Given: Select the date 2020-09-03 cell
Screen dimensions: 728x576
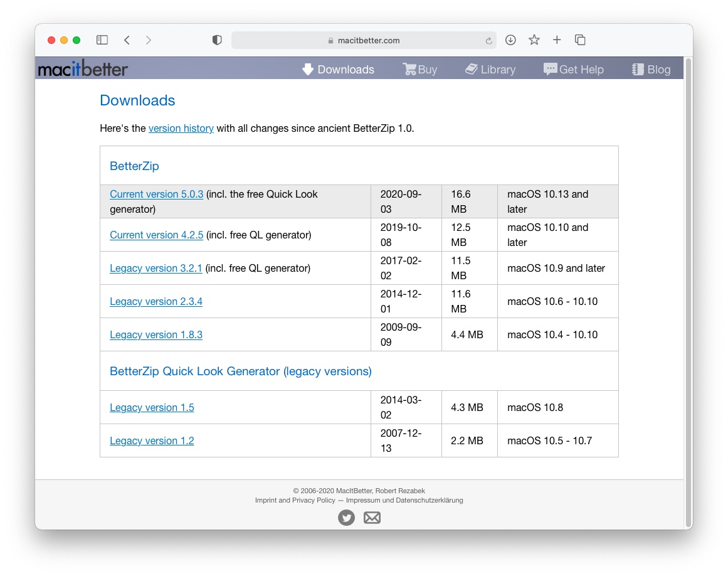Looking at the screenshot, I should point(406,201).
